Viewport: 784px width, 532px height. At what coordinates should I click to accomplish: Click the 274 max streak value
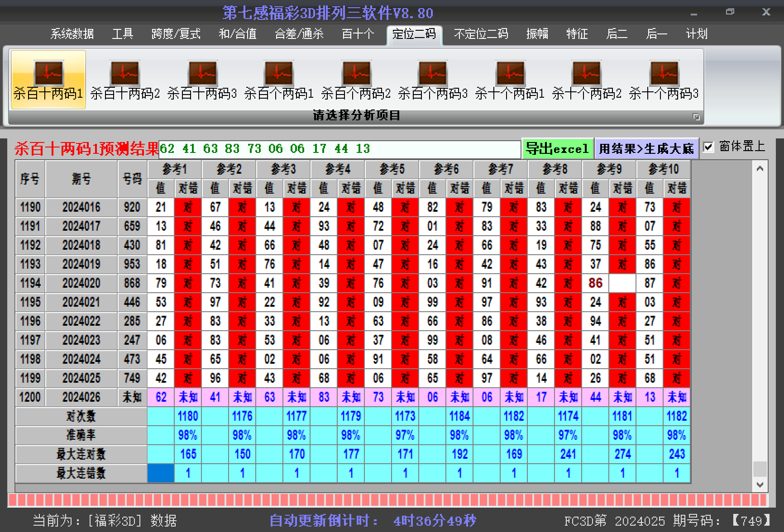pos(623,454)
